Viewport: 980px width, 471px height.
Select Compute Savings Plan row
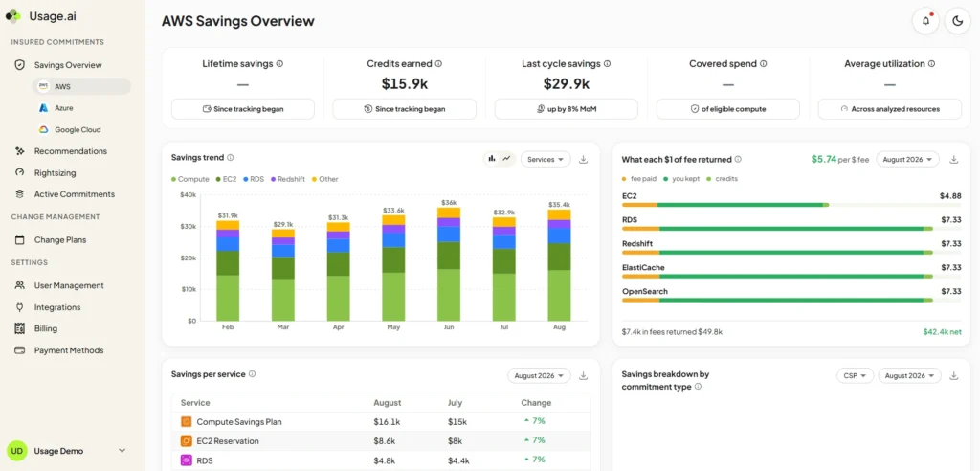tap(381, 421)
